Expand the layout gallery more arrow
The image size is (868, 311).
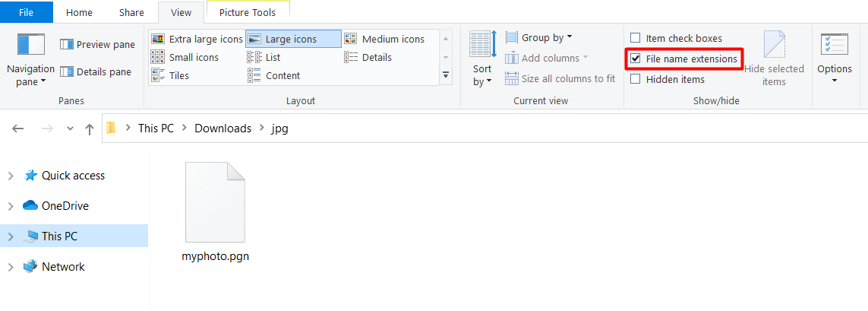tap(446, 75)
